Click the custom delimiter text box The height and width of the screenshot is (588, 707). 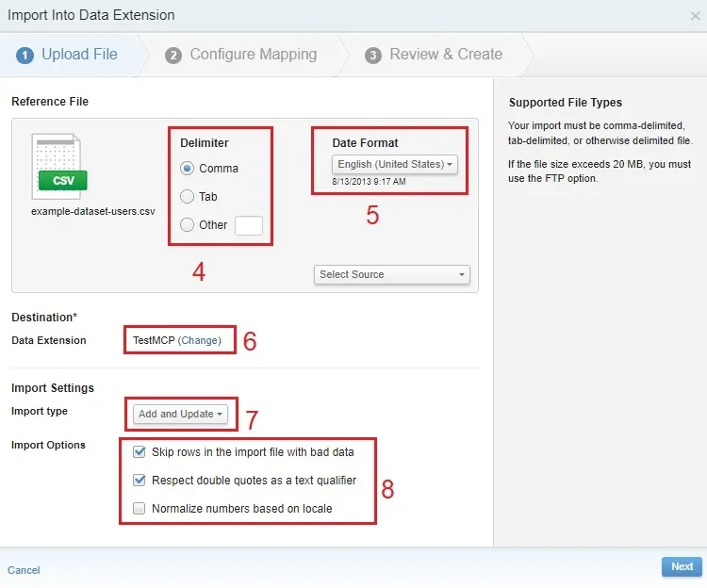pos(248,225)
